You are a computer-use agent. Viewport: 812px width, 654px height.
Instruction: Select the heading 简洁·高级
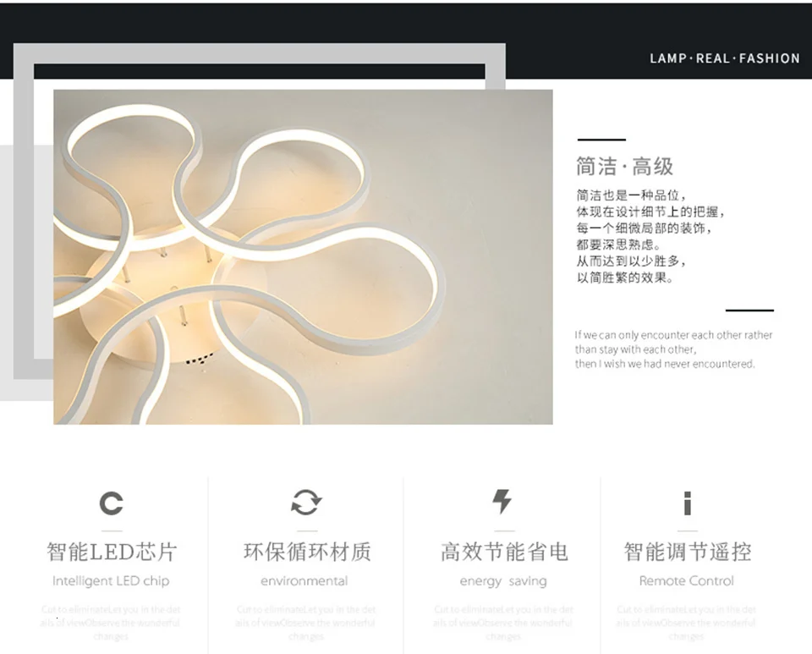tap(624, 166)
